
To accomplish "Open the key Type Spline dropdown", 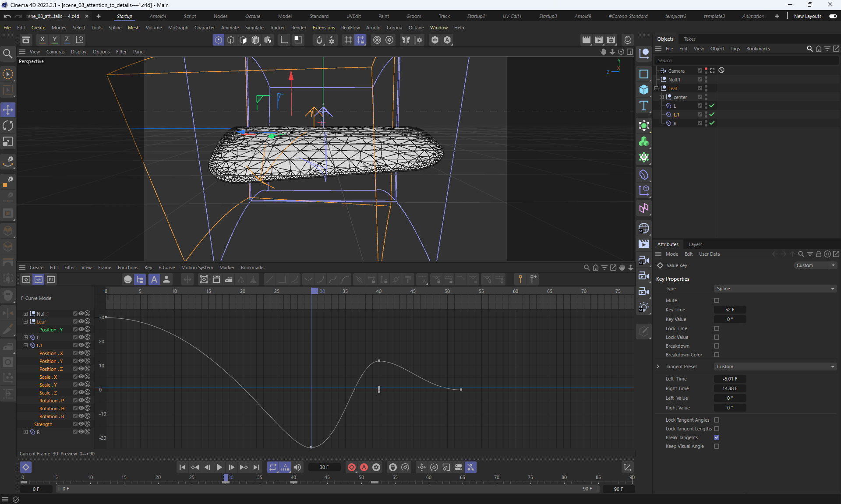I will (775, 289).
